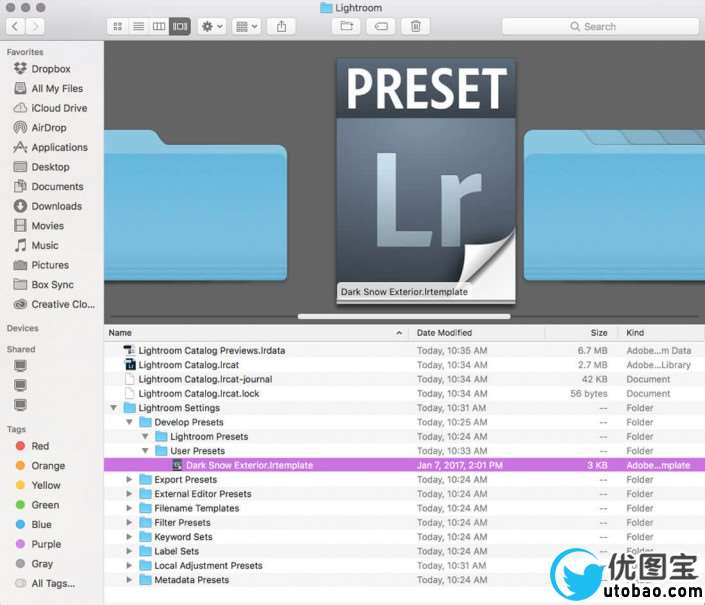The width and height of the screenshot is (705, 605).
Task: Select the Orange tag
Action: click(48, 466)
